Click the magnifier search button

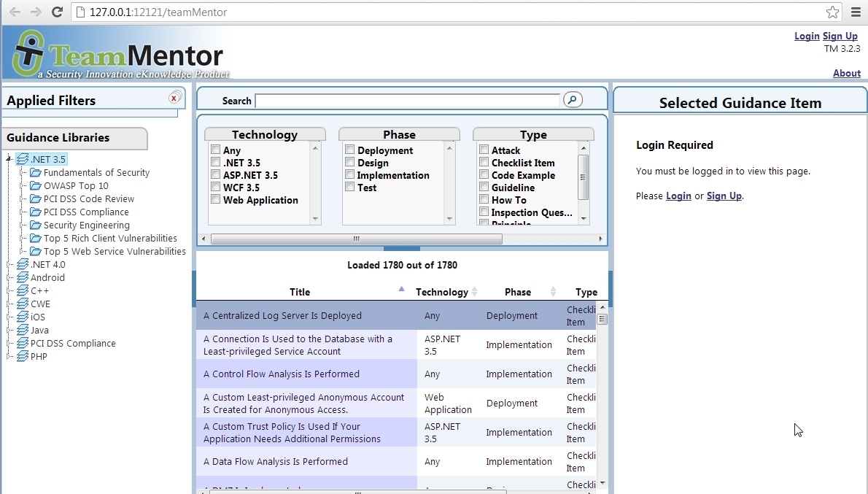coord(573,100)
